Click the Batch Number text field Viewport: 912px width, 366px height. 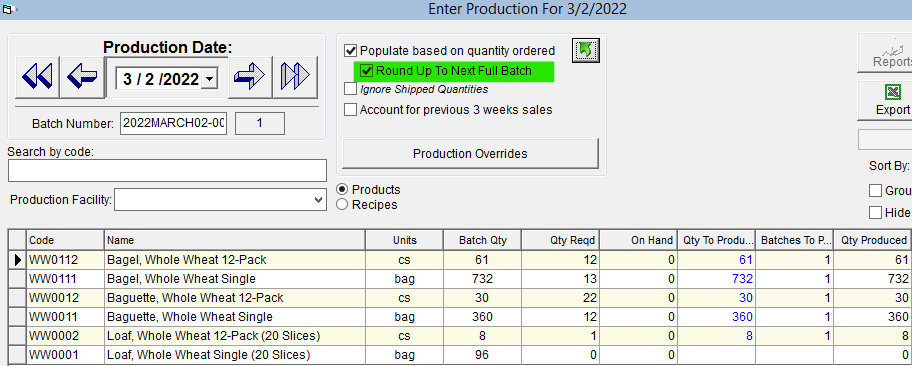(173, 123)
